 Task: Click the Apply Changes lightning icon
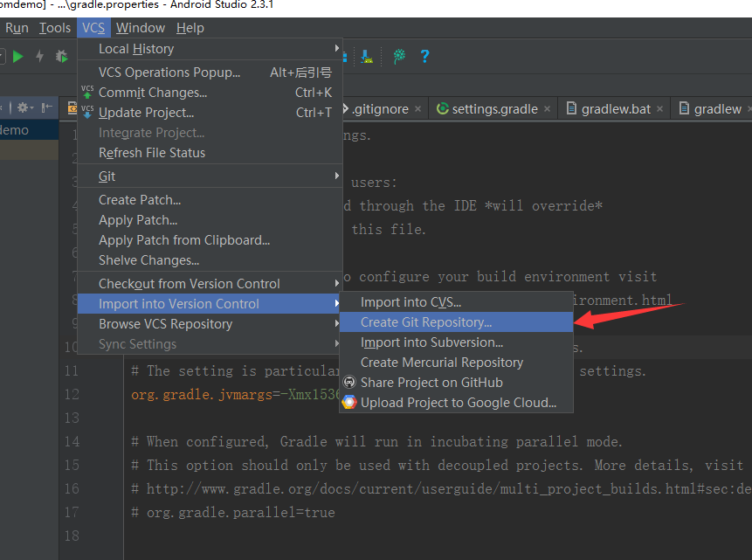(40, 57)
